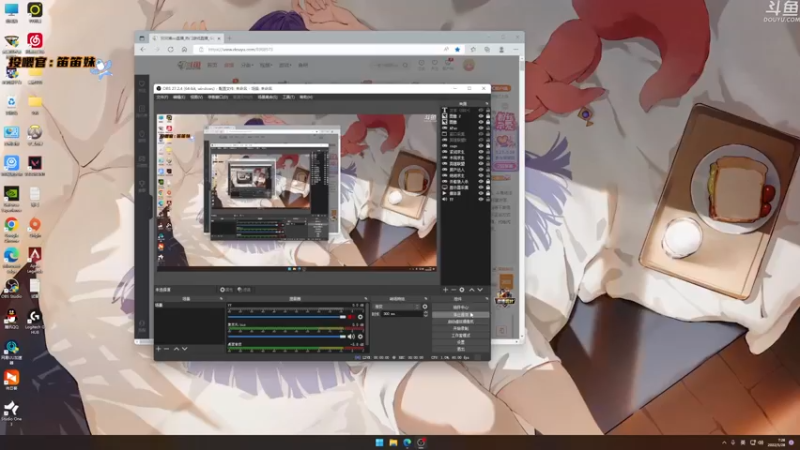Open OBS 设置 settings button
Screen dimensions: 800x450
(461, 342)
